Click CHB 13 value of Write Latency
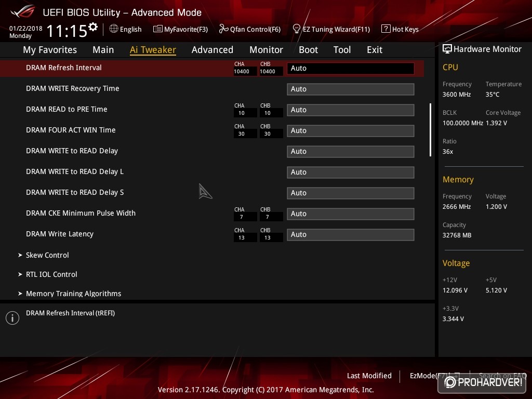 point(271,237)
